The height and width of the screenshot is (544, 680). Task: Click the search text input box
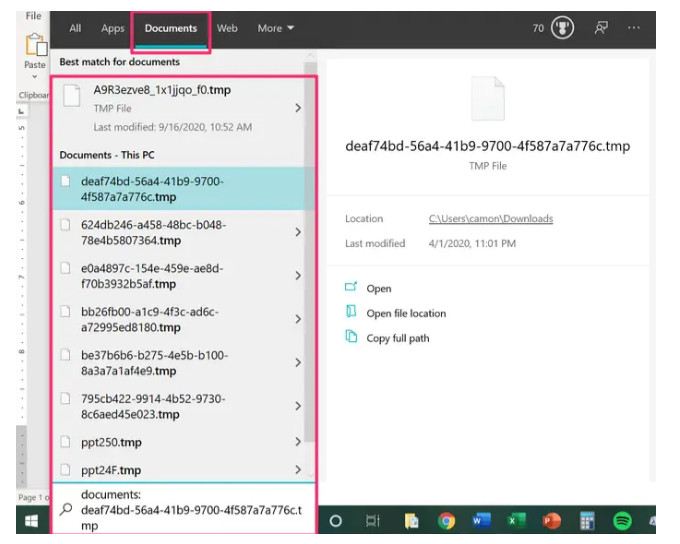(x=190, y=510)
